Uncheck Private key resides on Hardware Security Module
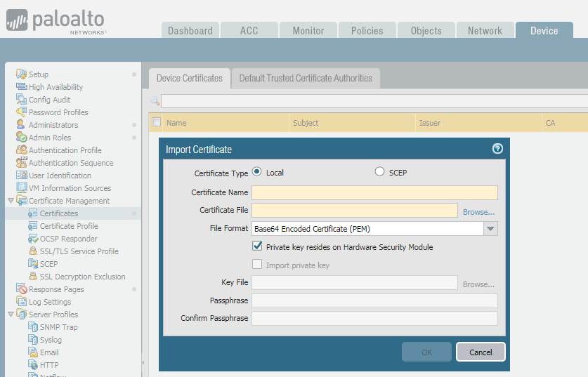588x377 pixels. coord(257,246)
